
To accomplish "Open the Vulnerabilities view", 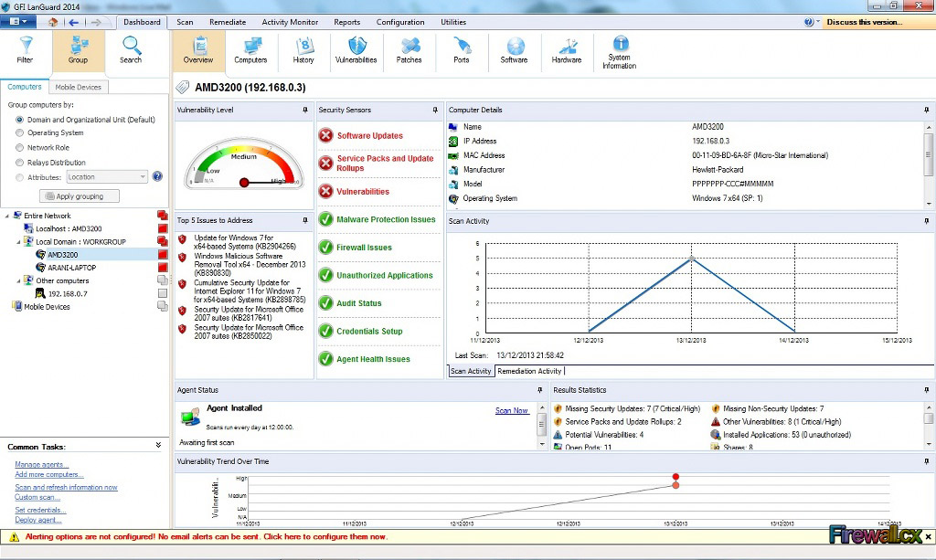I will pyautogui.click(x=356, y=50).
